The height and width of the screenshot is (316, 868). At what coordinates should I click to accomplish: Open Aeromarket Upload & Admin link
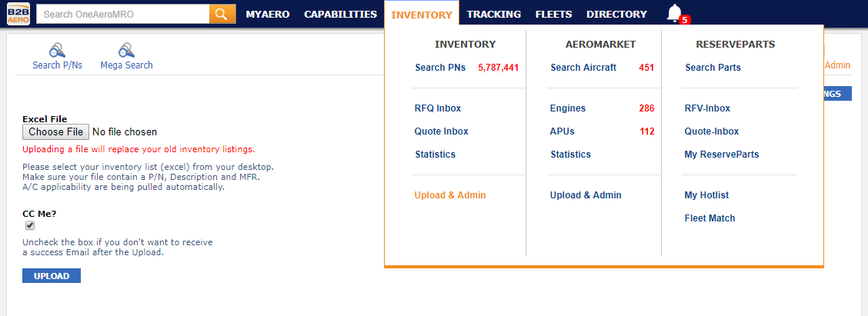point(586,195)
